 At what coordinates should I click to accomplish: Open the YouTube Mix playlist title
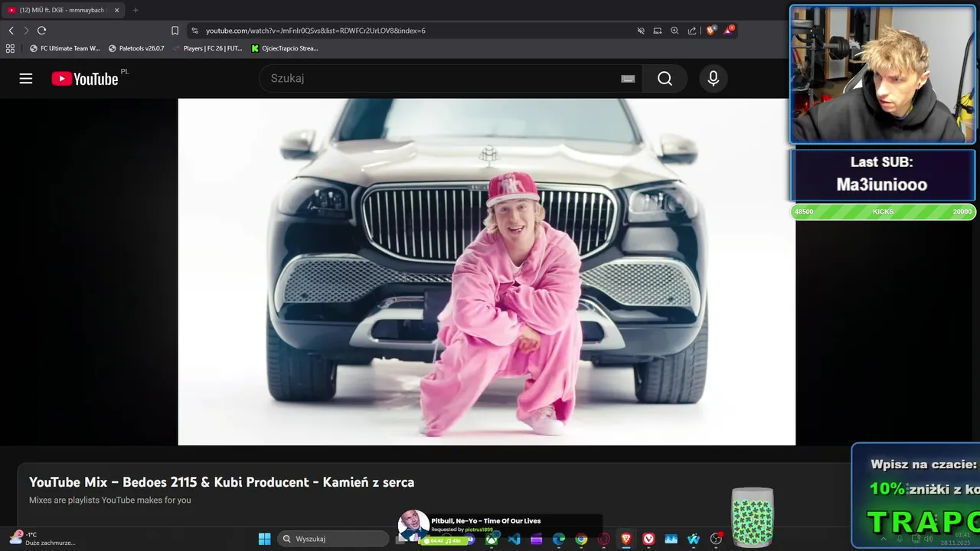point(221,482)
